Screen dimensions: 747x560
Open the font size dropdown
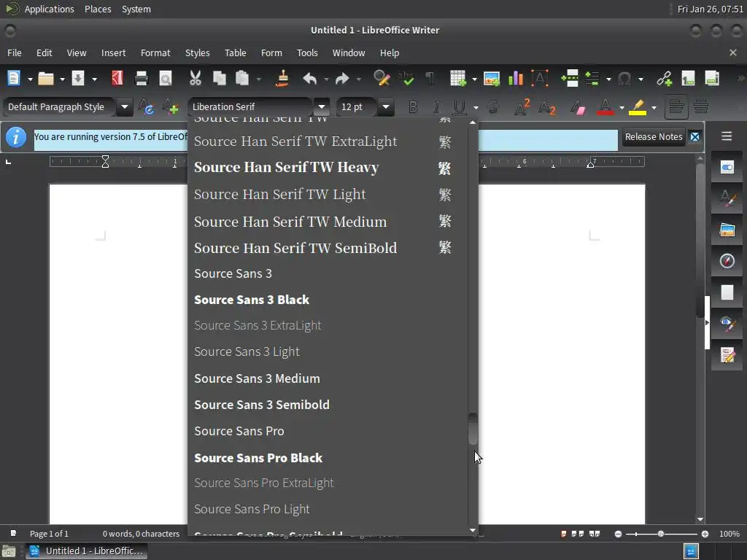click(386, 106)
